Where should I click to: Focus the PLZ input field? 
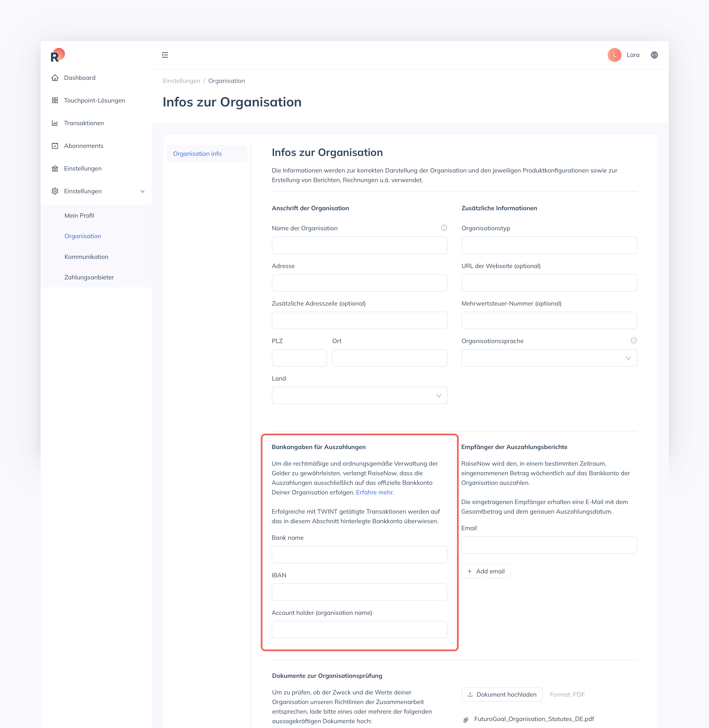click(x=299, y=358)
